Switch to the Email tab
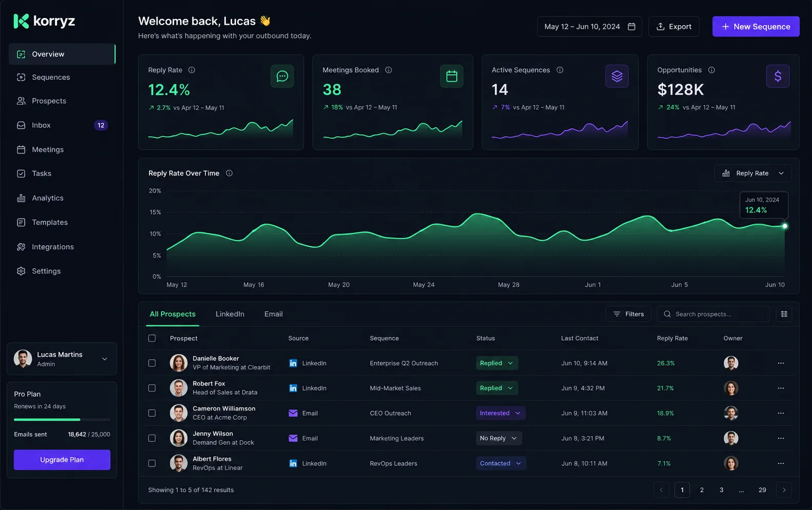The width and height of the screenshot is (812, 510). coord(274,314)
